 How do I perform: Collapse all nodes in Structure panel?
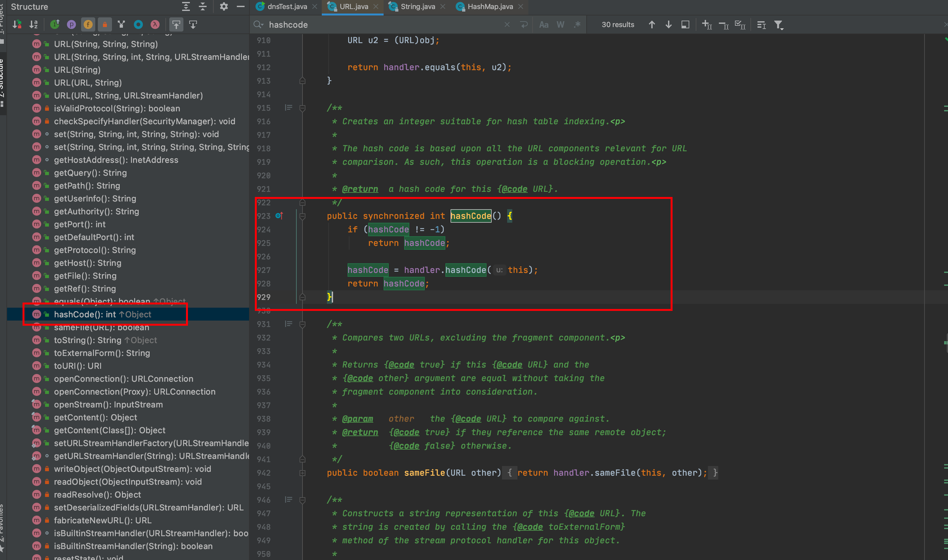point(203,6)
